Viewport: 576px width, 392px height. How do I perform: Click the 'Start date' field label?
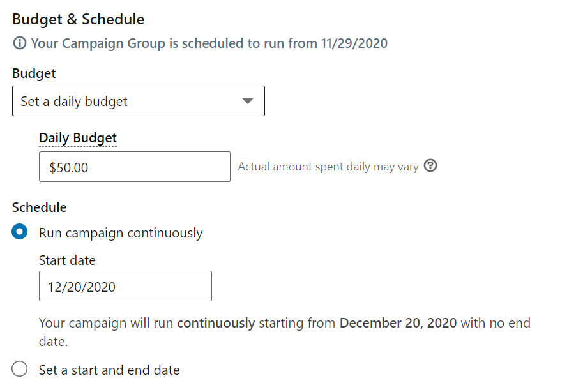(67, 260)
